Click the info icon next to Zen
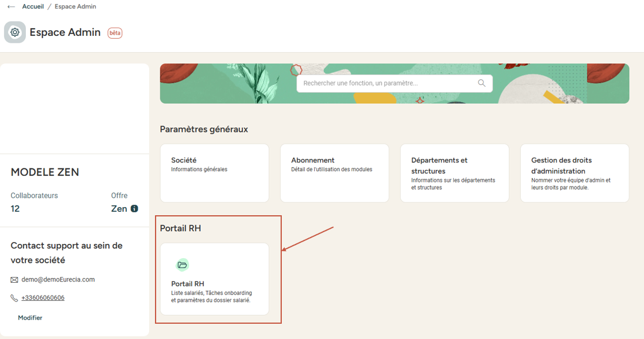 pos(134,209)
